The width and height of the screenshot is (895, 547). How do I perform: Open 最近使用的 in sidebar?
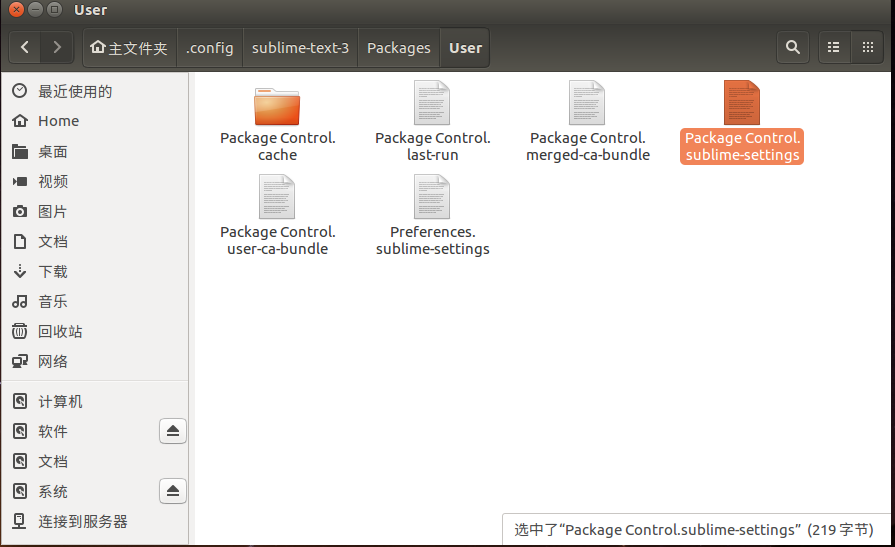coord(94,91)
